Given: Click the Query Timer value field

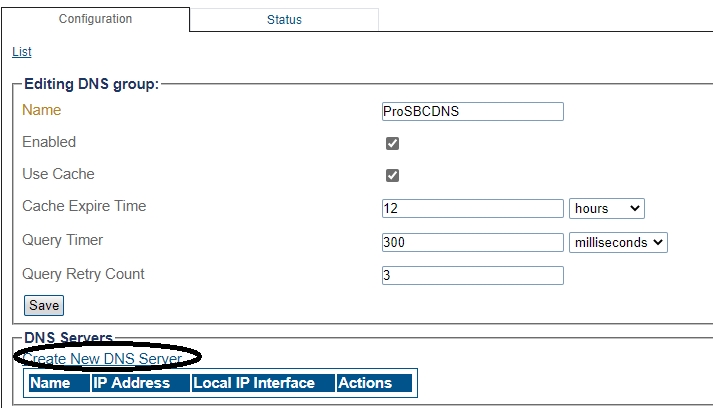Looking at the screenshot, I should click(473, 242).
